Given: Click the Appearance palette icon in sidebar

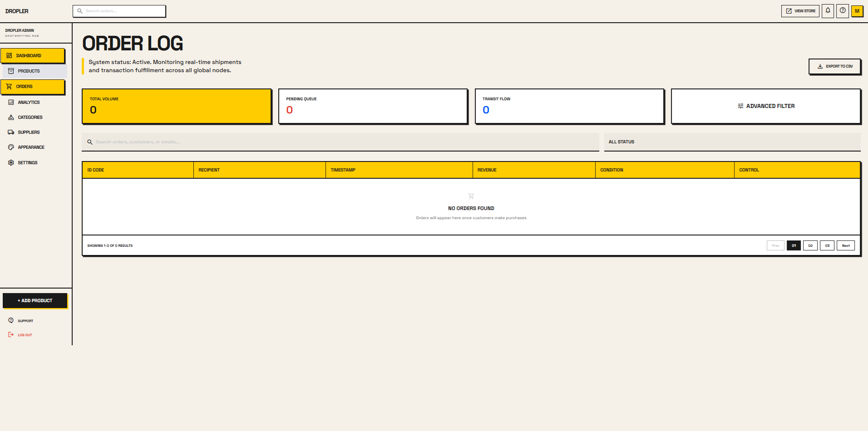Looking at the screenshot, I should click(x=11, y=147).
